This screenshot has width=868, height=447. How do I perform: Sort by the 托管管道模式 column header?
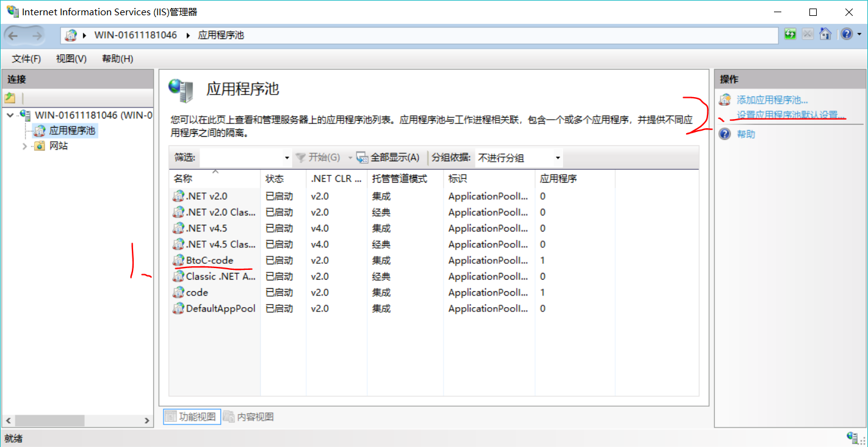(x=405, y=179)
